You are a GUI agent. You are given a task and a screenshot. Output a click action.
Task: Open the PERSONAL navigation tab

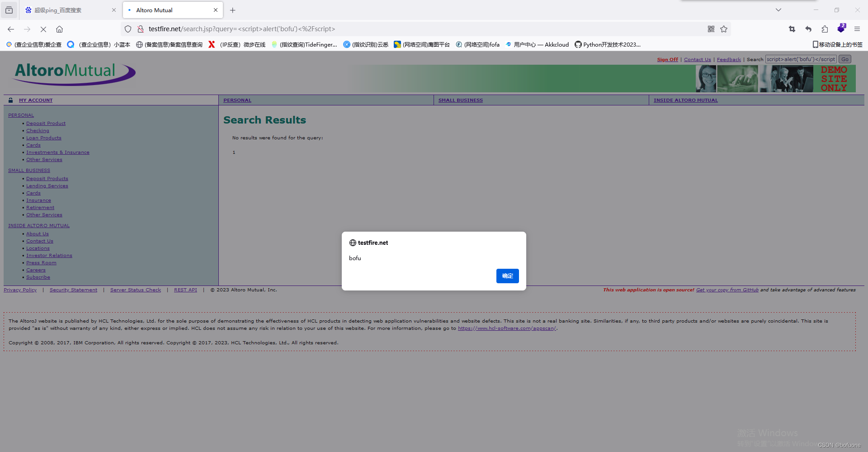click(237, 100)
